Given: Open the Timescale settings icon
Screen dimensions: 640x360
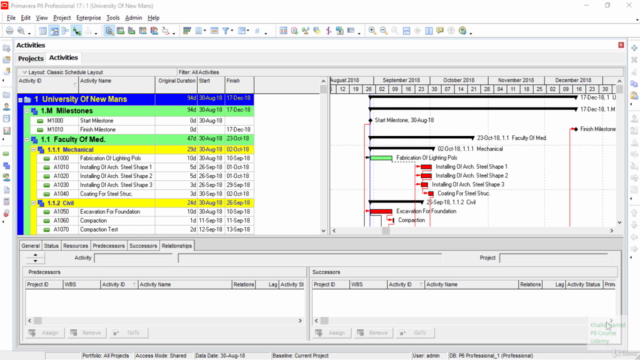Looking at the screenshot, I should point(214,31).
